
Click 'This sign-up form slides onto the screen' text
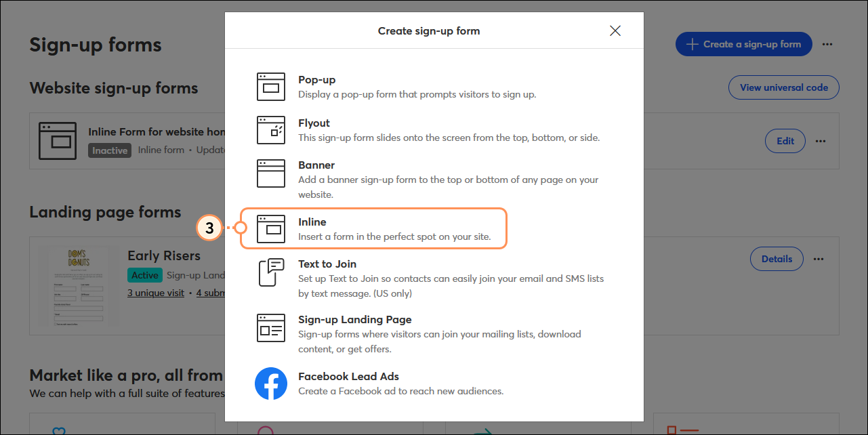(x=449, y=138)
